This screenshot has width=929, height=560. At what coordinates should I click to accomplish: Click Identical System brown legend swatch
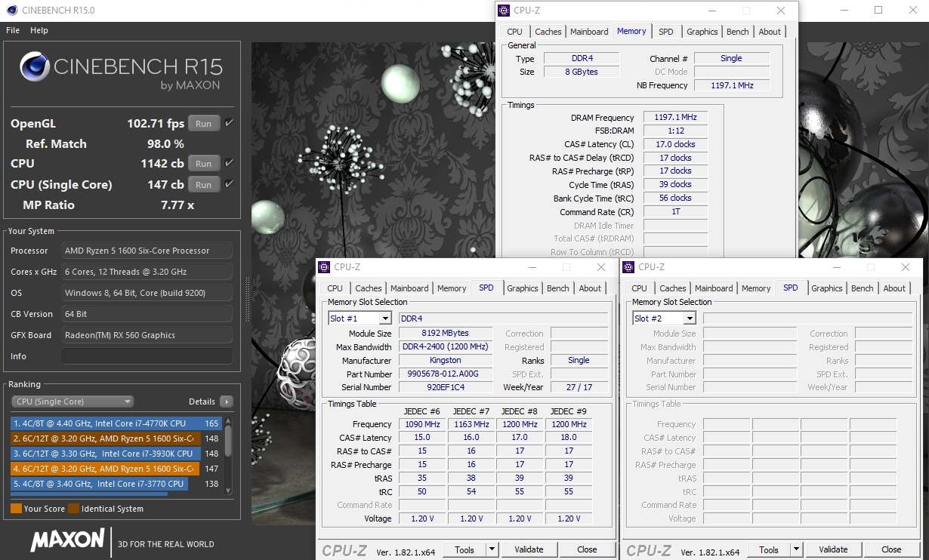73,509
